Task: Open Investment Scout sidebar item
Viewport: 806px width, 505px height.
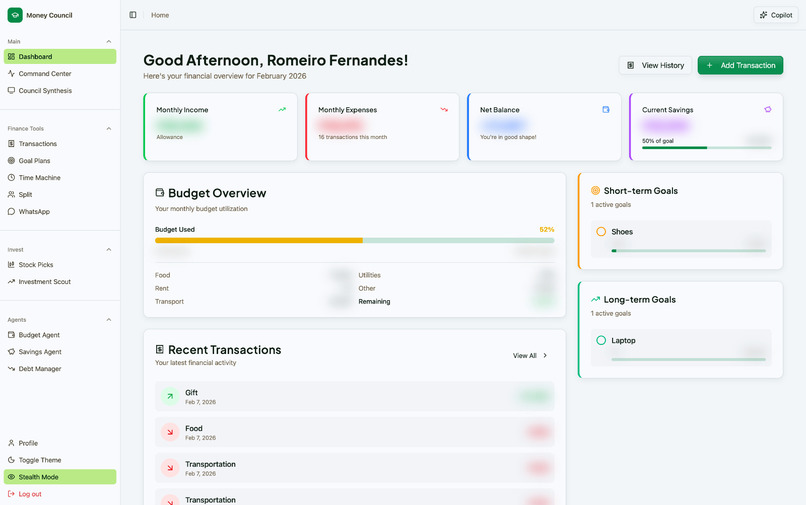Action: coord(60,281)
